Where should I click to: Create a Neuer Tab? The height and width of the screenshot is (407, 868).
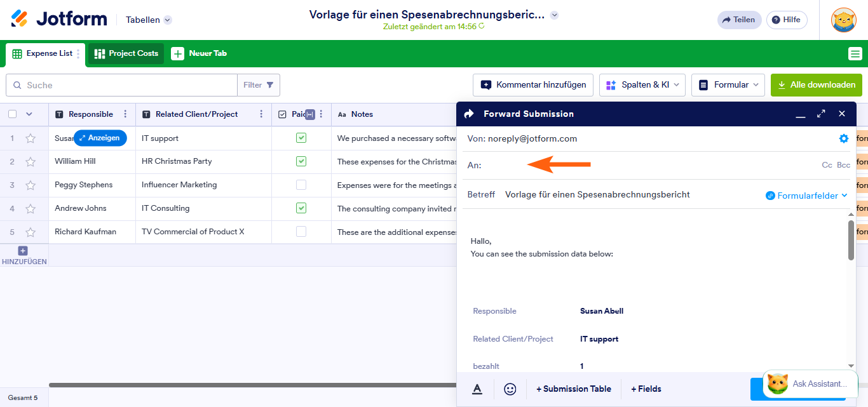pyautogui.click(x=199, y=53)
